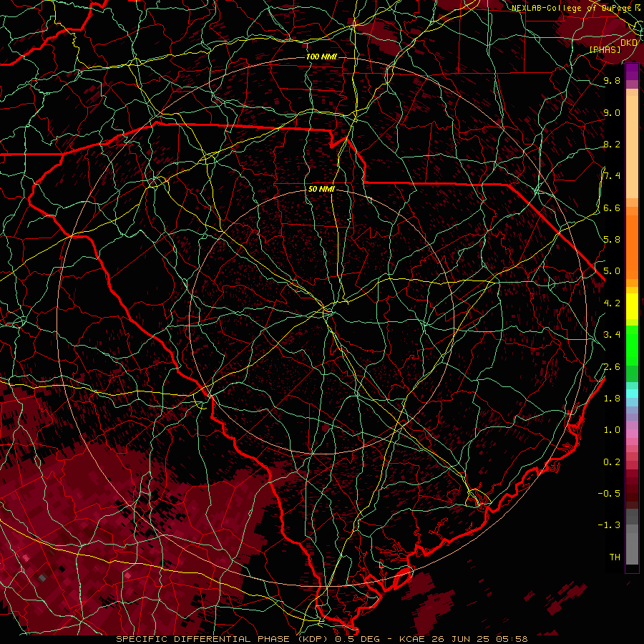This screenshot has height=644, width=644.
Task: Click the pale peach segment of the color bar
Action: pyautogui.click(x=632, y=147)
